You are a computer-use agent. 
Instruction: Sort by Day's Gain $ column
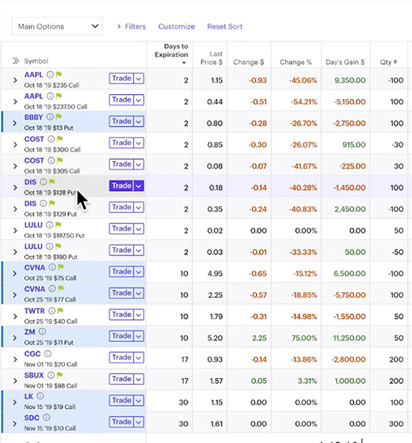pyautogui.click(x=345, y=62)
